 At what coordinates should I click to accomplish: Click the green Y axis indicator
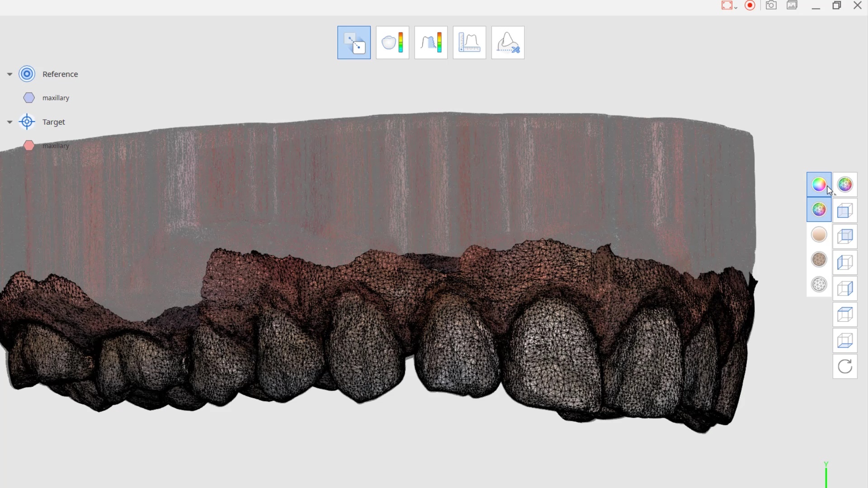click(x=826, y=475)
